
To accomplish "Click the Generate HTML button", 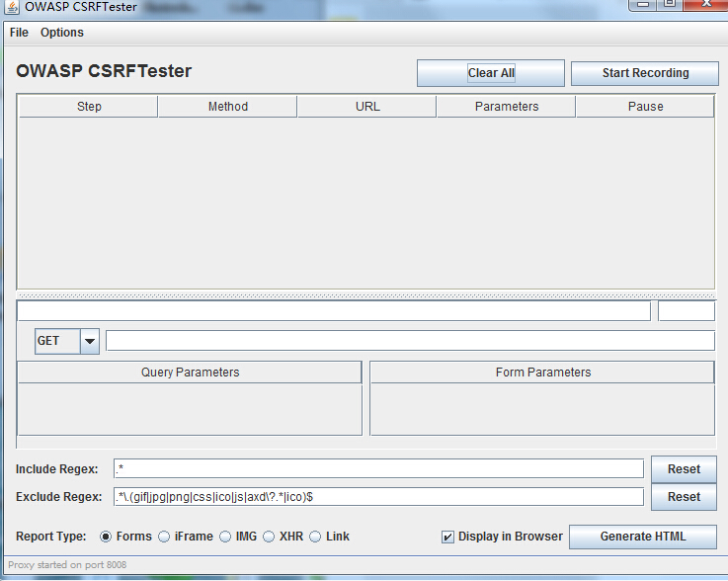I will pyautogui.click(x=643, y=537).
